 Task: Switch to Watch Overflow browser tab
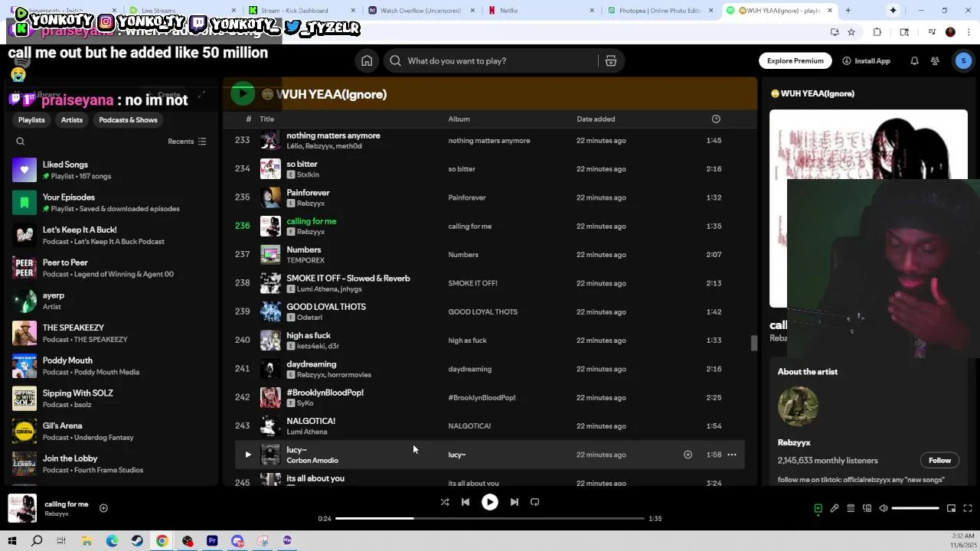[421, 11]
